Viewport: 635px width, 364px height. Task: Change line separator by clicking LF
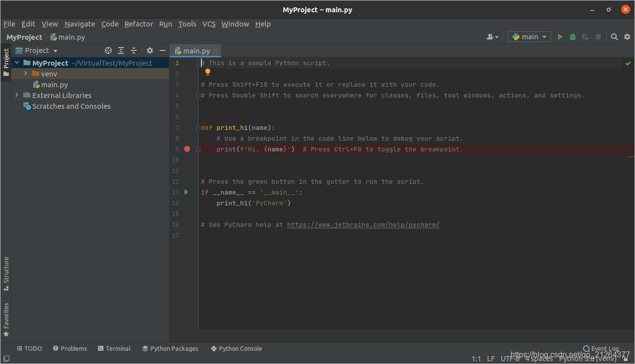pos(491,358)
